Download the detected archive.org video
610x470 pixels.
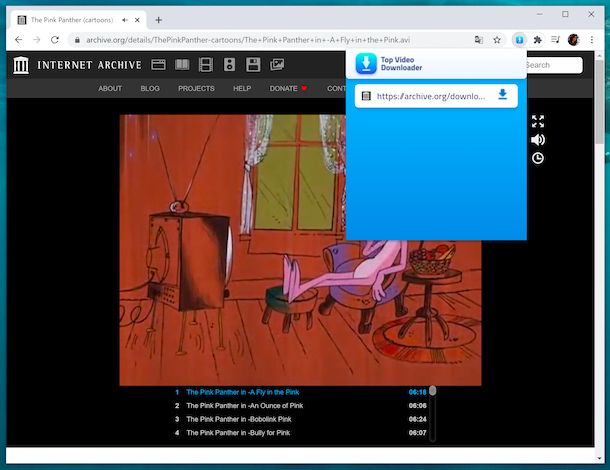[503, 94]
